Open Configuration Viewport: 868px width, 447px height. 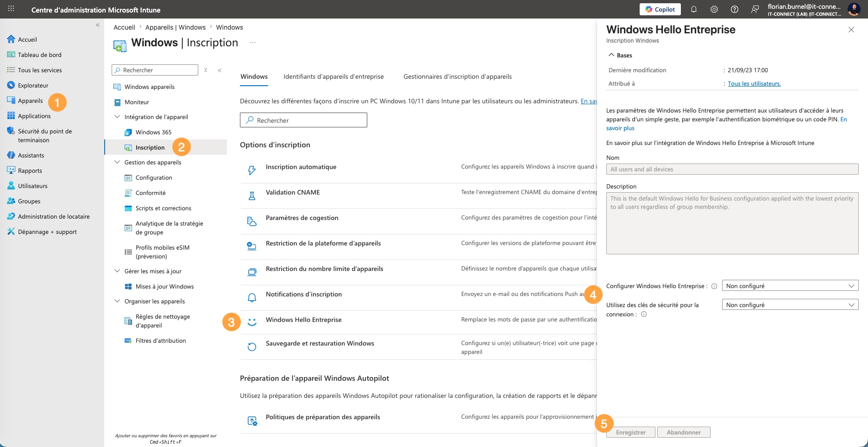point(154,177)
